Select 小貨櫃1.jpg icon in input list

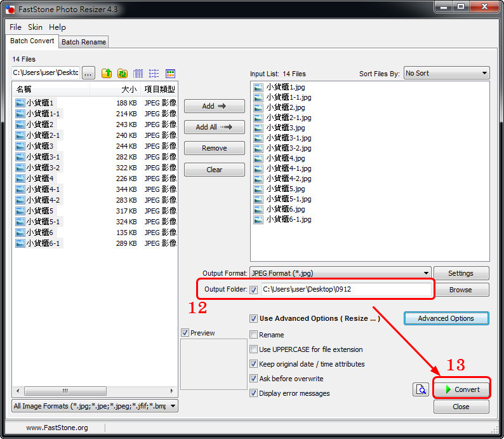[258, 87]
